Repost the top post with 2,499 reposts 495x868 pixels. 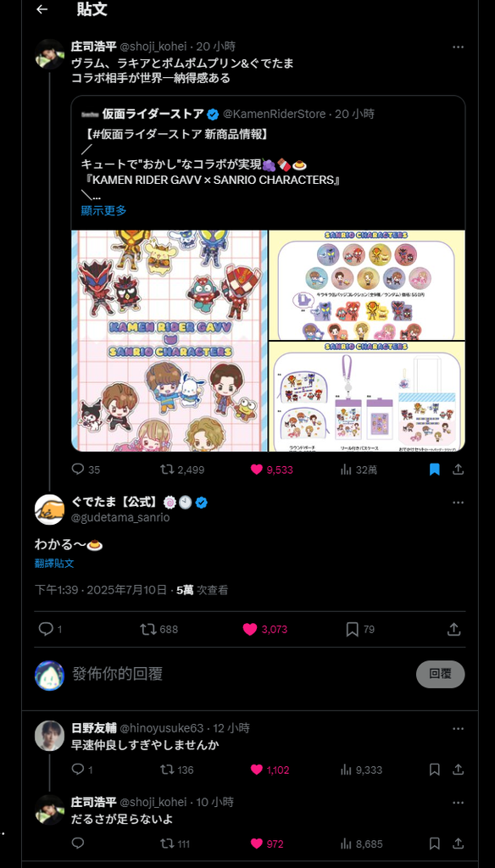pos(167,470)
